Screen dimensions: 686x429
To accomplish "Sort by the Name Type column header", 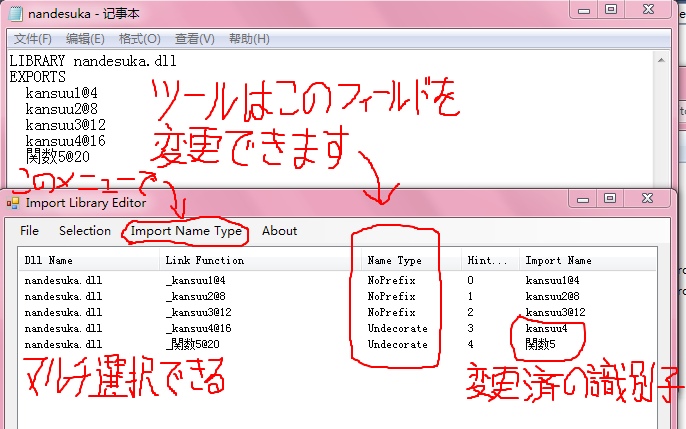I will [411, 260].
